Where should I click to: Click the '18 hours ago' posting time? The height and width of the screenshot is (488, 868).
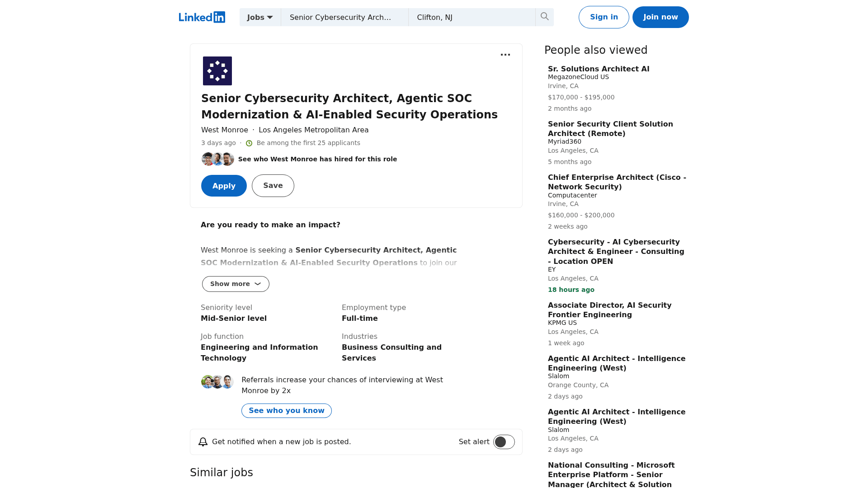click(x=571, y=290)
